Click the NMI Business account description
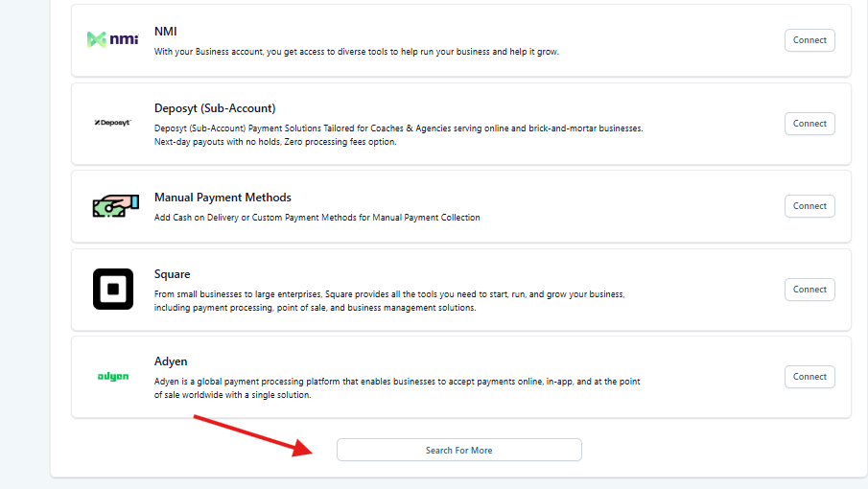 [356, 52]
